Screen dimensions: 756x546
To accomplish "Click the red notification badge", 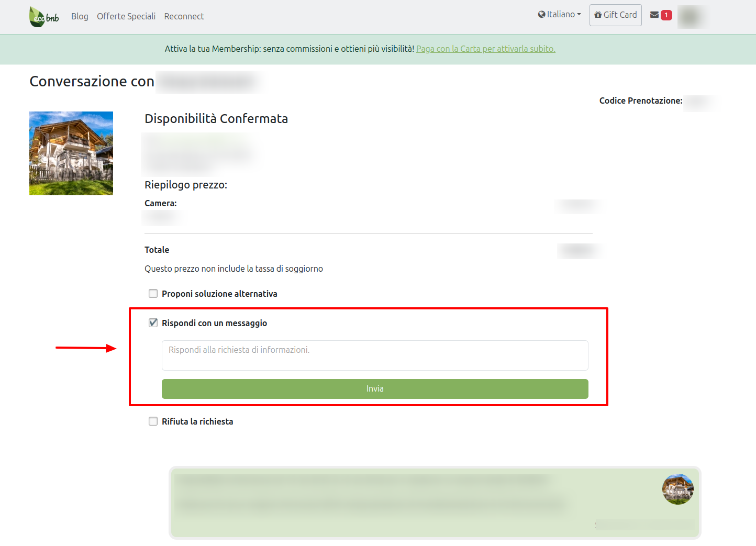I will [666, 15].
